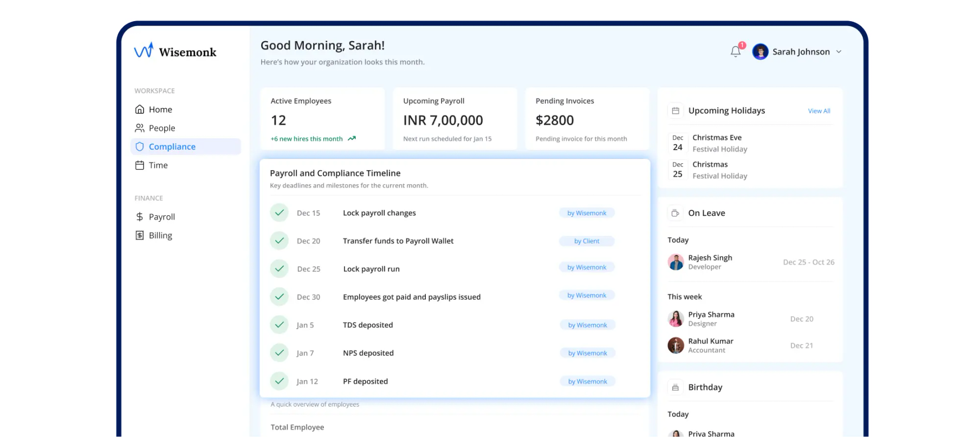Open the Pending Invoices card
This screenshot has height=437, width=980.
pos(587,119)
